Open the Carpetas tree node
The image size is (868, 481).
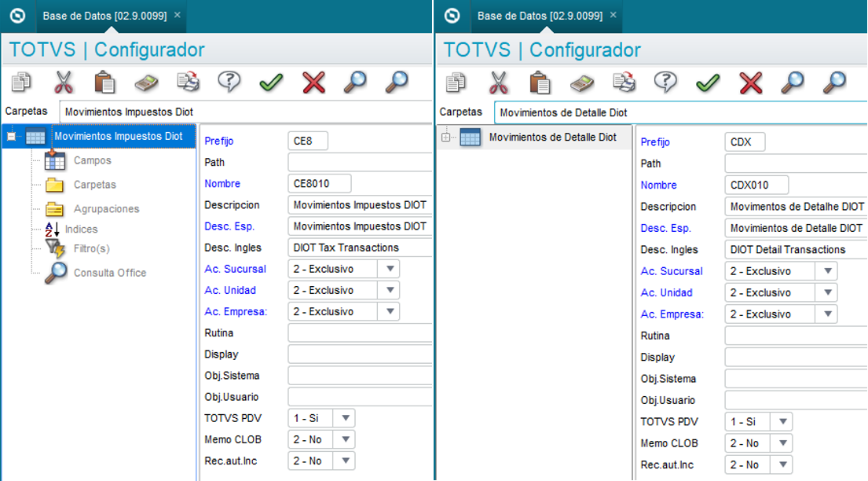coord(95,185)
